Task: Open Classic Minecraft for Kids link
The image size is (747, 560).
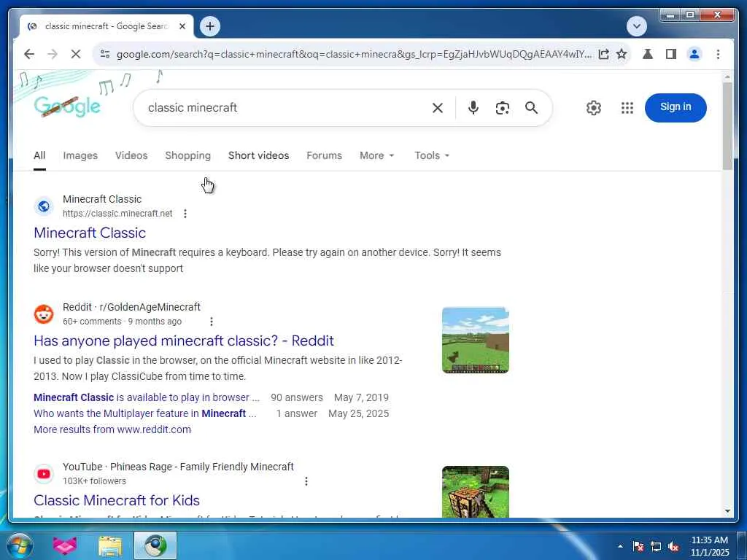Action: [116, 500]
